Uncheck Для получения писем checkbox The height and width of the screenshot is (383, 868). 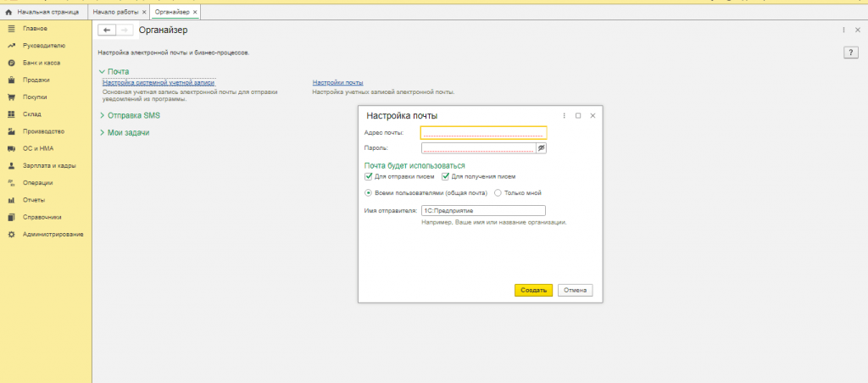[x=445, y=176]
